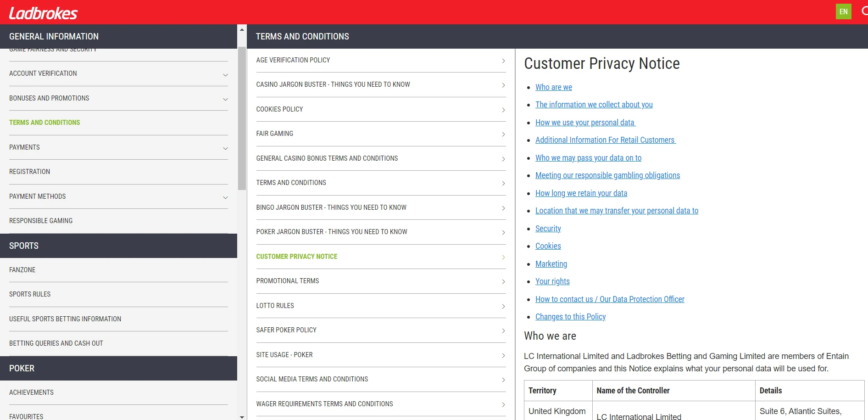Expand the Payment Methods section
868x420 pixels.
[118, 196]
